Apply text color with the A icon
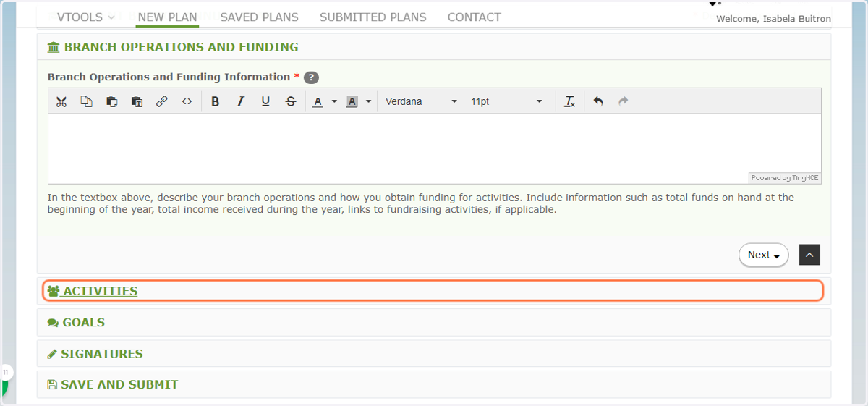 click(318, 101)
